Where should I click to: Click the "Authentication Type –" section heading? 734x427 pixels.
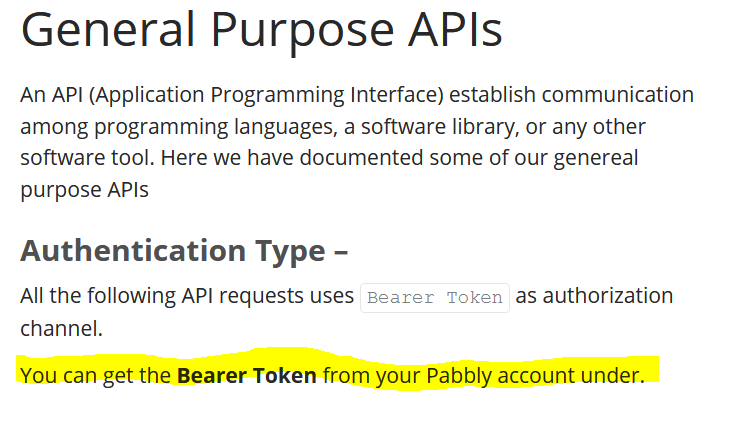pyautogui.click(x=184, y=250)
